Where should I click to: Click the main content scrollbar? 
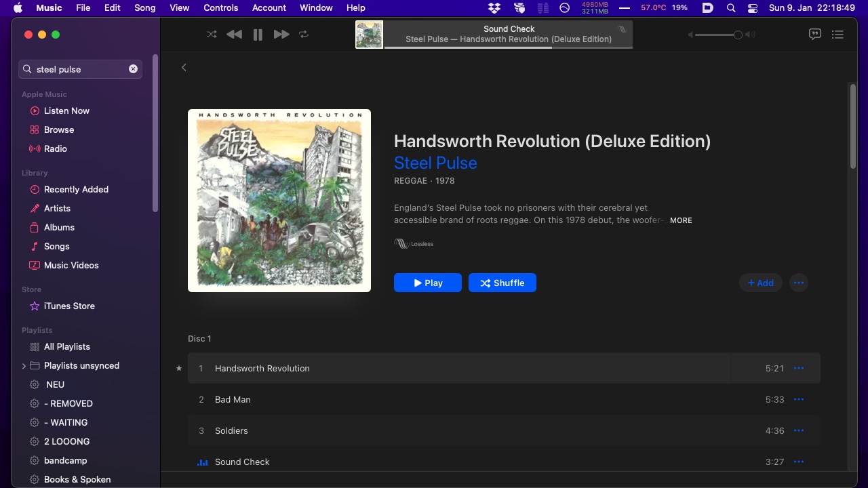tap(852, 125)
